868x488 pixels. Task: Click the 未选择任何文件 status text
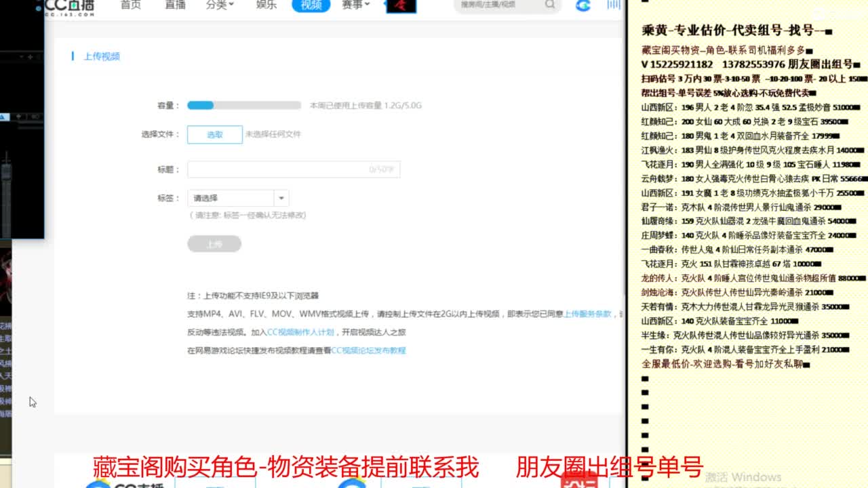pos(273,134)
